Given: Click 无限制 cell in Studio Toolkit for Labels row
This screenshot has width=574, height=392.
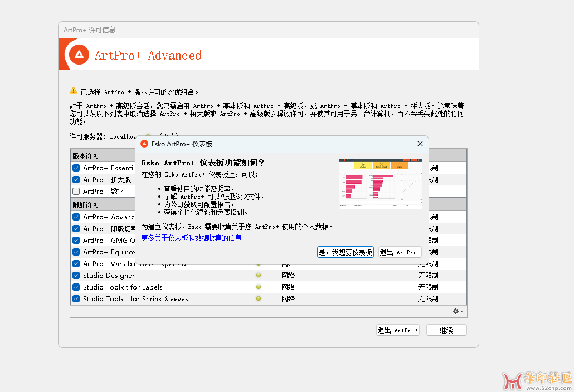Looking at the screenshot, I should coord(428,287).
